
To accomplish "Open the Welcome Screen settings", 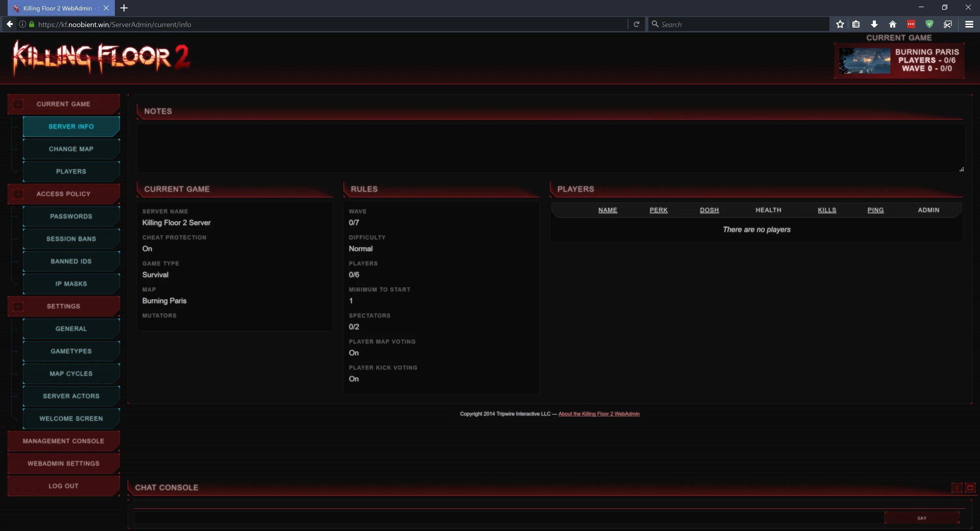I will [x=71, y=418].
